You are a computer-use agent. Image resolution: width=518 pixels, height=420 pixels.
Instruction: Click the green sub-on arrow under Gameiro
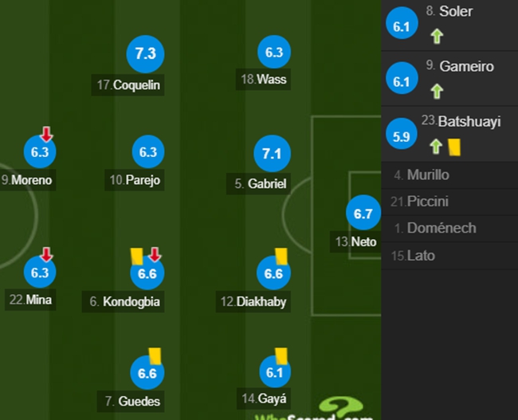point(437,91)
